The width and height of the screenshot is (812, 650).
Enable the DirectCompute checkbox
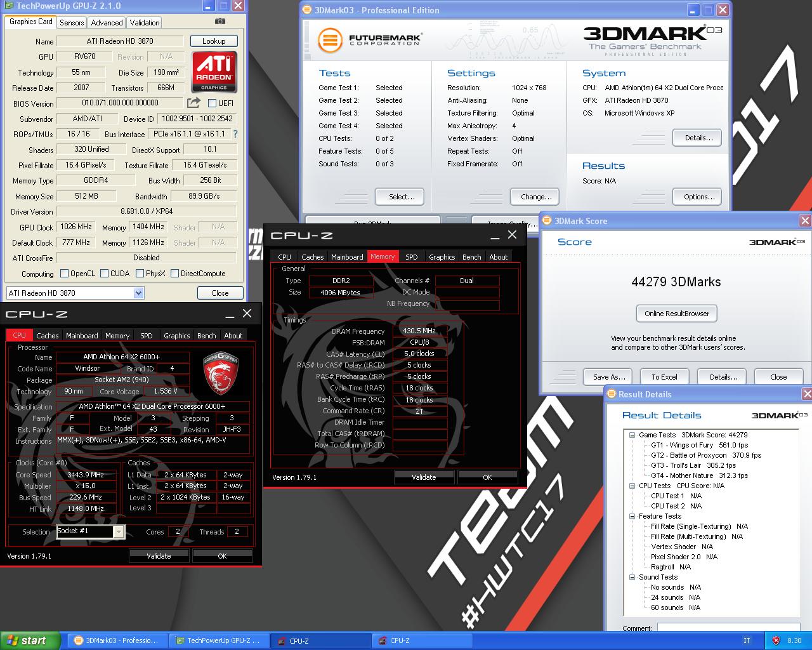coord(174,274)
